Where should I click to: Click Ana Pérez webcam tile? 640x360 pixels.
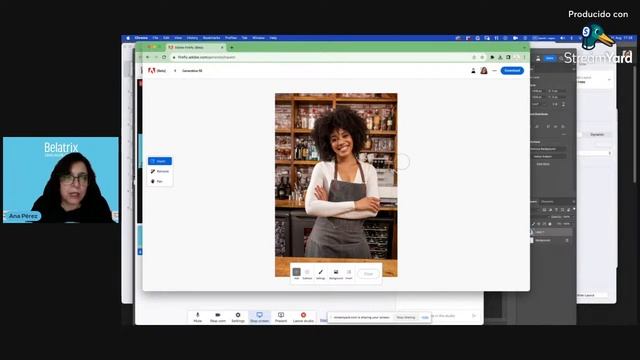61,180
